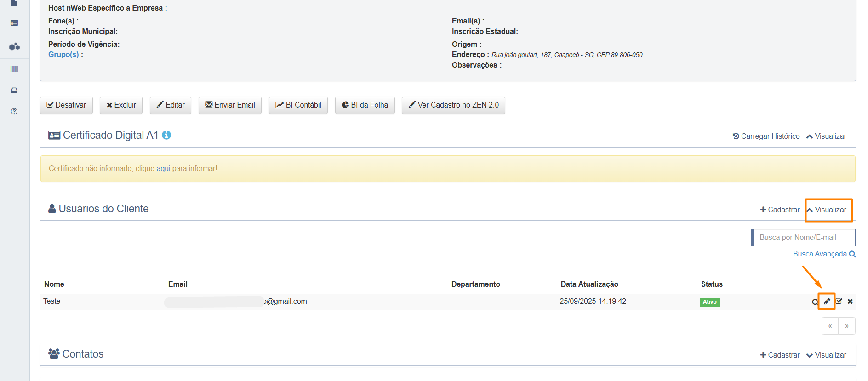Screen dimensions: 868x381
Task: Delete user Teste with the X icon
Action: click(x=850, y=301)
